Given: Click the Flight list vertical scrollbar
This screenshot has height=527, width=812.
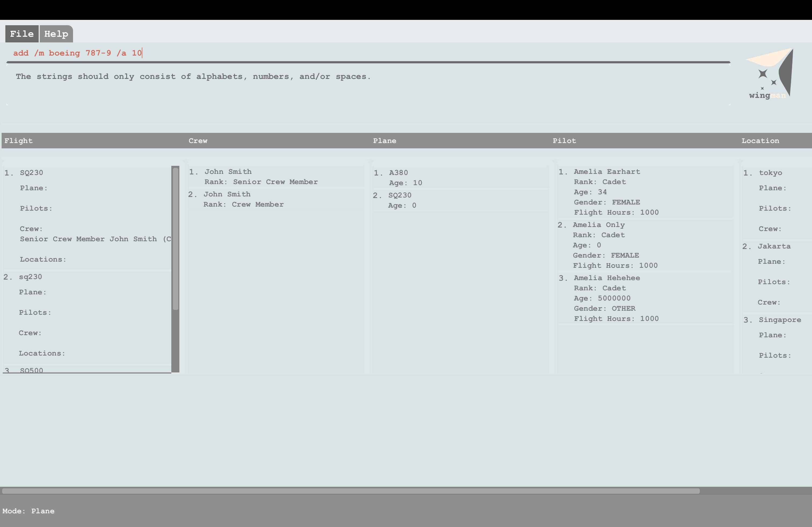Looking at the screenshot, I should [175, 239].
